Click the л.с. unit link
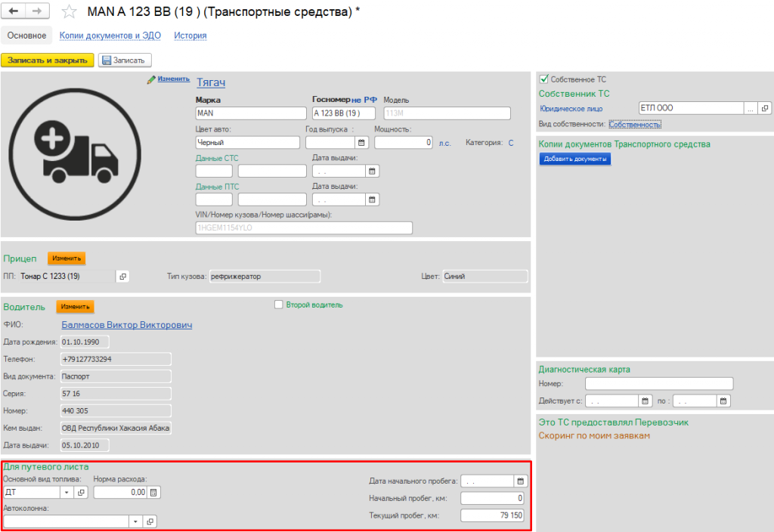The image size is (774, 532). coord(444,143)
